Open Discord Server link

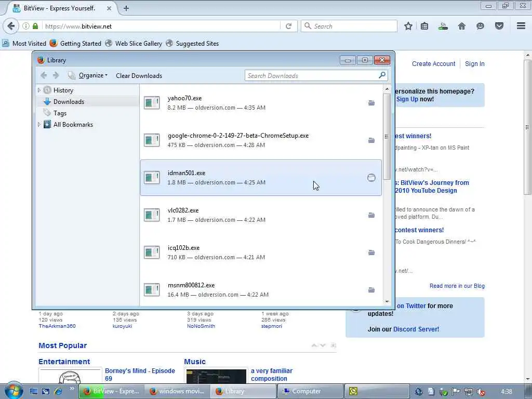(x=416, y=329)
